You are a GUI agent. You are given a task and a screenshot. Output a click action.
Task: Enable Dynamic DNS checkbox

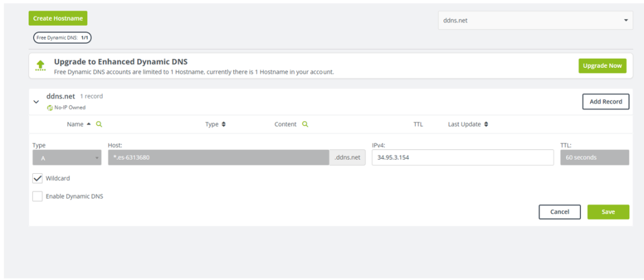point(38,196)
